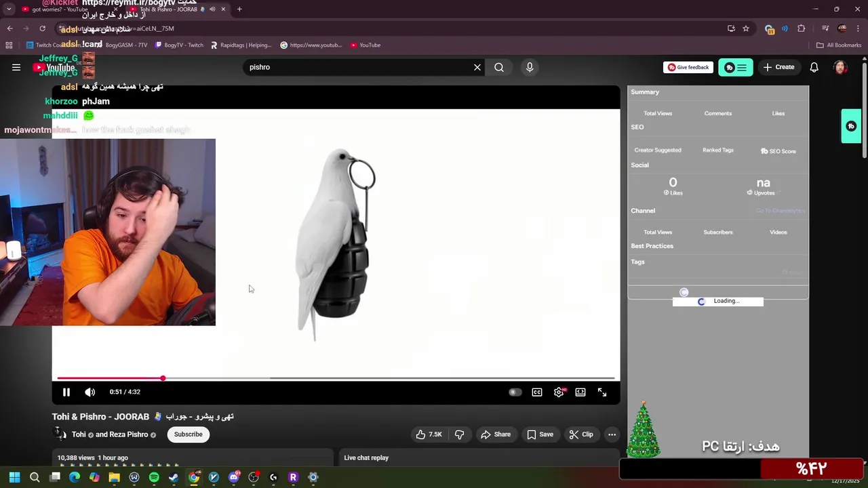This screenshot has width=868, height=488.
Task: Open File Explorer from the taskbar
Action: coord(114,477)
